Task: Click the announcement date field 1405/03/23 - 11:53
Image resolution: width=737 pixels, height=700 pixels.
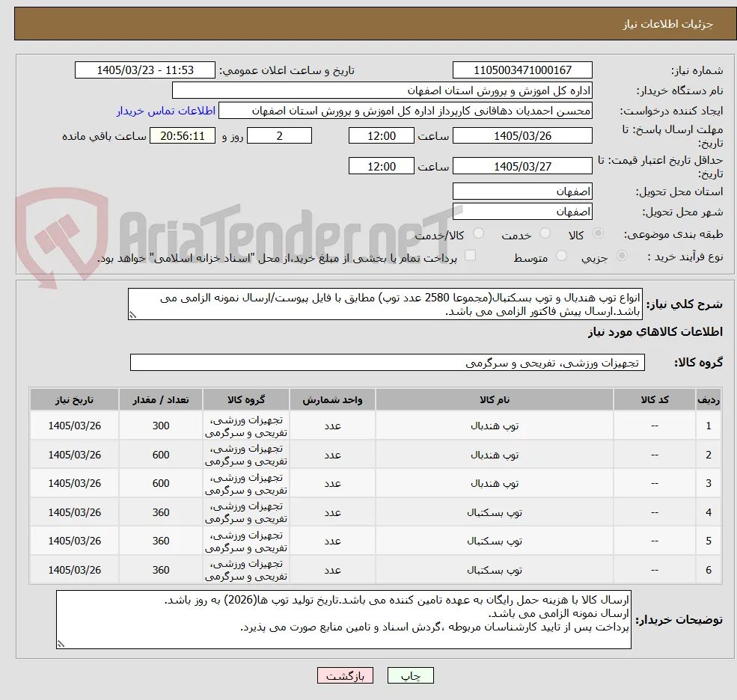Action: click(144, 70)
